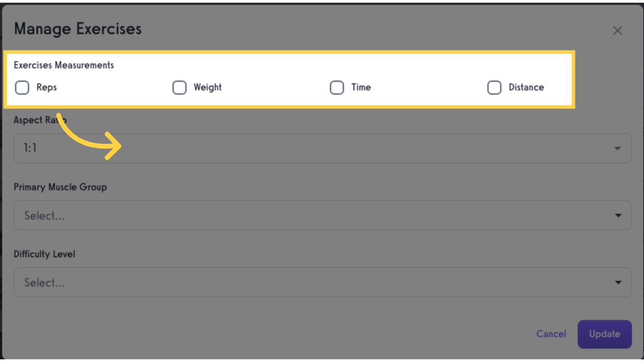The image size is (644, 362).
Task: Open the Difficulty Level dropdown
Action: click(x=322, y=282)
